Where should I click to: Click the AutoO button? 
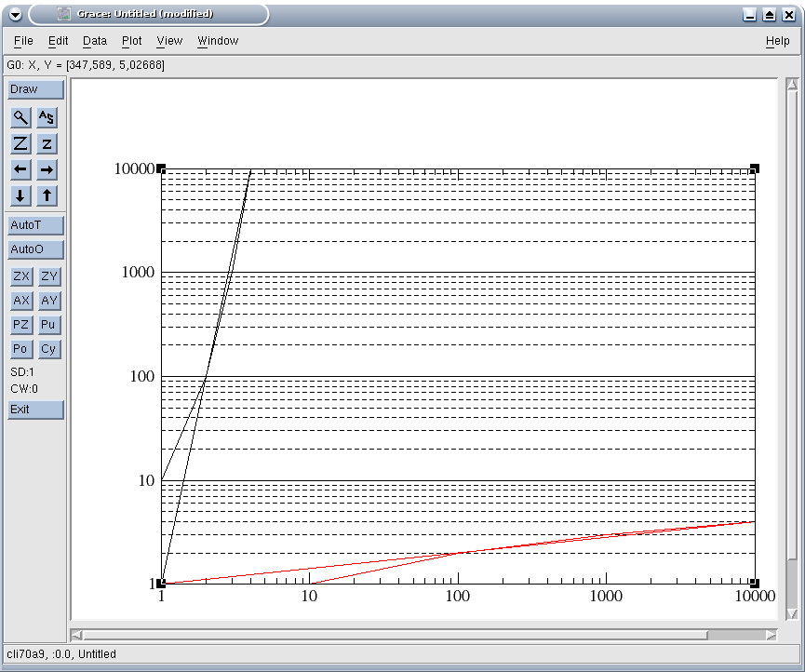pyautogui.click(x=35, y=249)
